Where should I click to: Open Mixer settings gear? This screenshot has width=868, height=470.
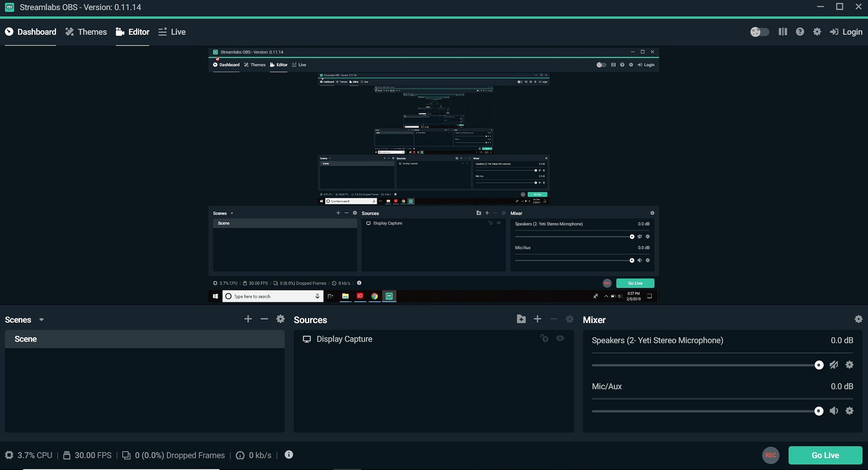859,319
